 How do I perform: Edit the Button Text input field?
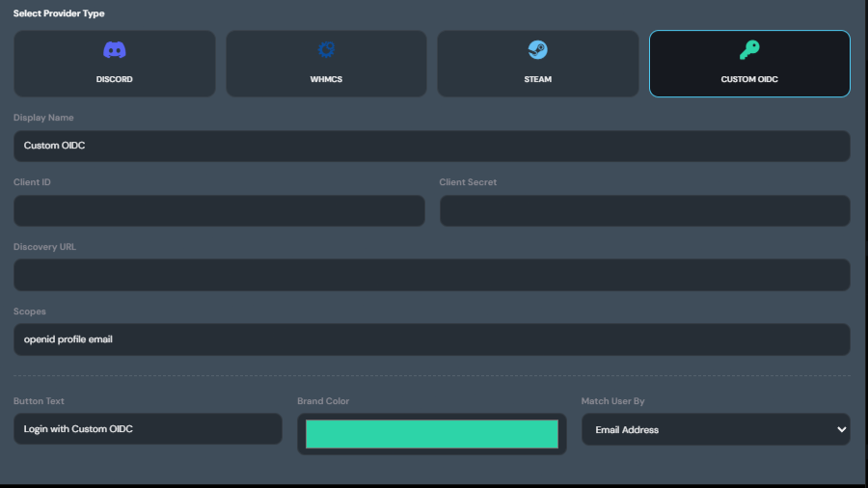148,429
